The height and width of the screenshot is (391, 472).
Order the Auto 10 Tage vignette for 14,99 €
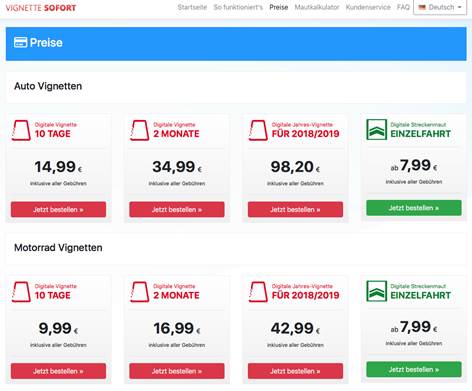click(58, 210)
